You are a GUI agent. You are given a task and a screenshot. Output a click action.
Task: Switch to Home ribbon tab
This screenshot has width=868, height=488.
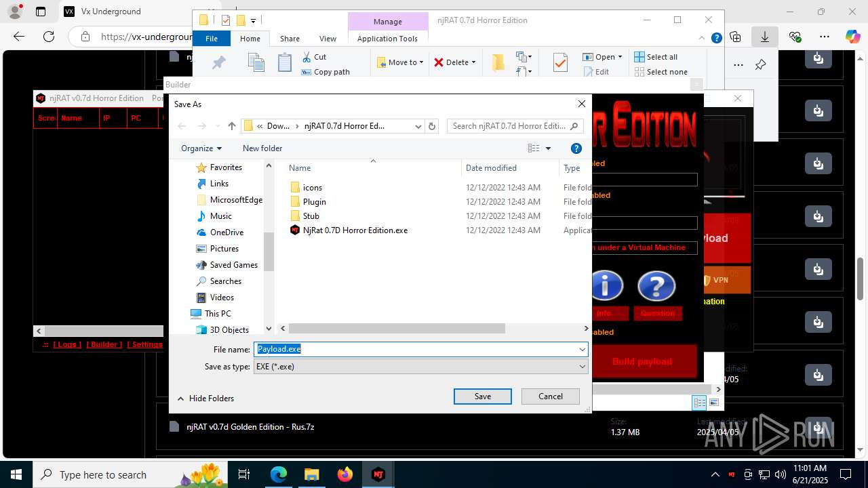pyautogui.click(x=250, y=39)
